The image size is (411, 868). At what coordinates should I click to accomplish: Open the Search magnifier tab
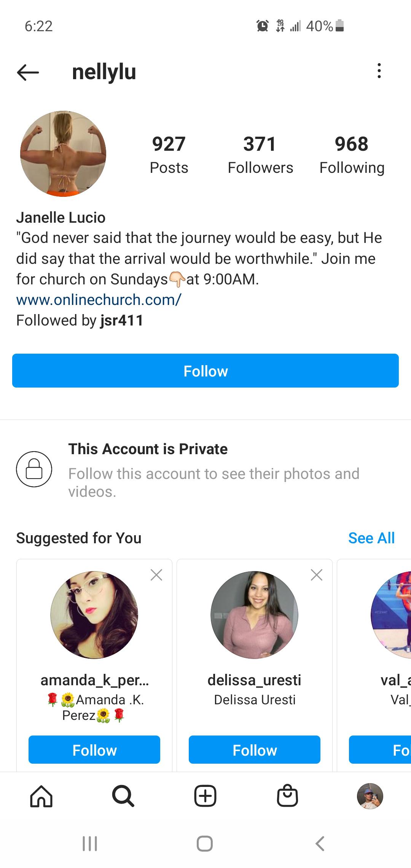point(123,796)
